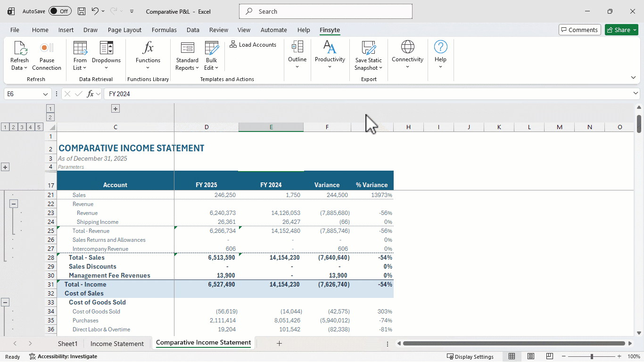Click the Undo icon
Screen dimensions: 644x362
pyautogui.click(x=95, y=11)
